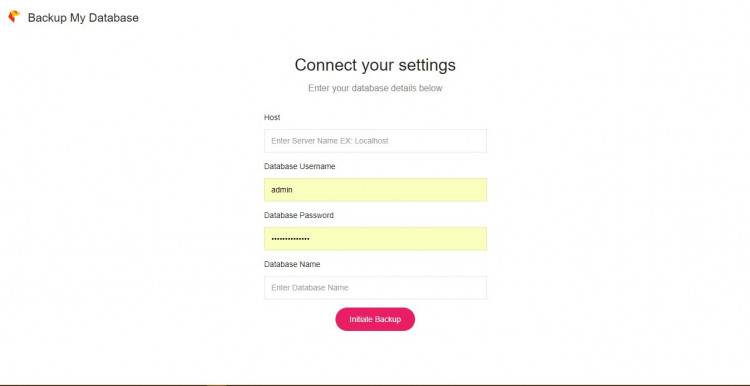Click the 'Host' field label

tap(272, 117)
